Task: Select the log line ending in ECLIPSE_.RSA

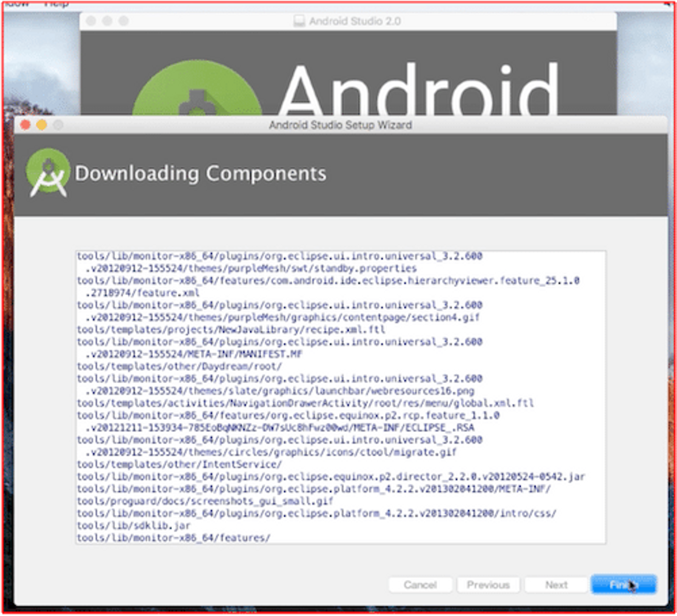Action: point(280,427)
